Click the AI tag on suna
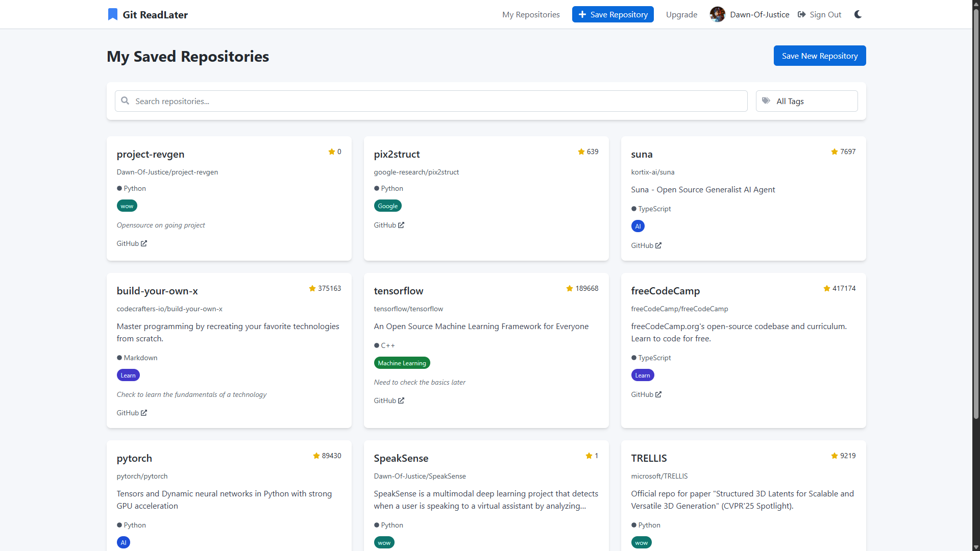This screenshot has width=980, height=551. click(638, 227)
